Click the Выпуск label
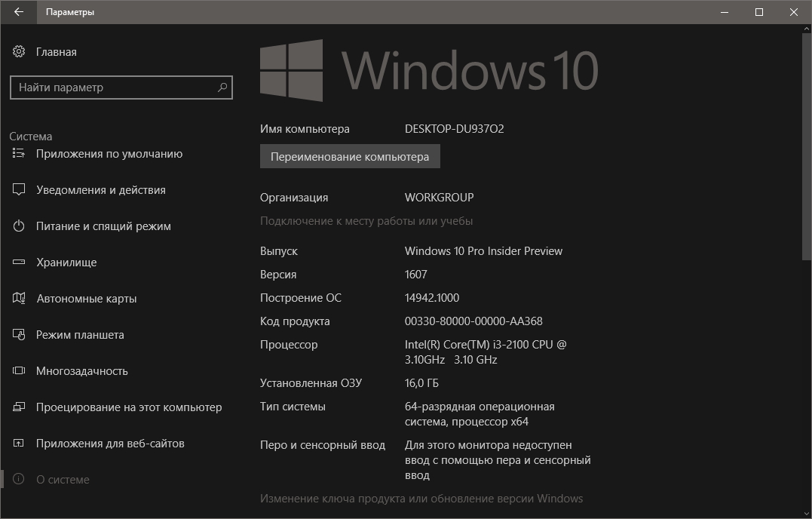Viewport: 812px width, 519px height. [x=279, y=251]
